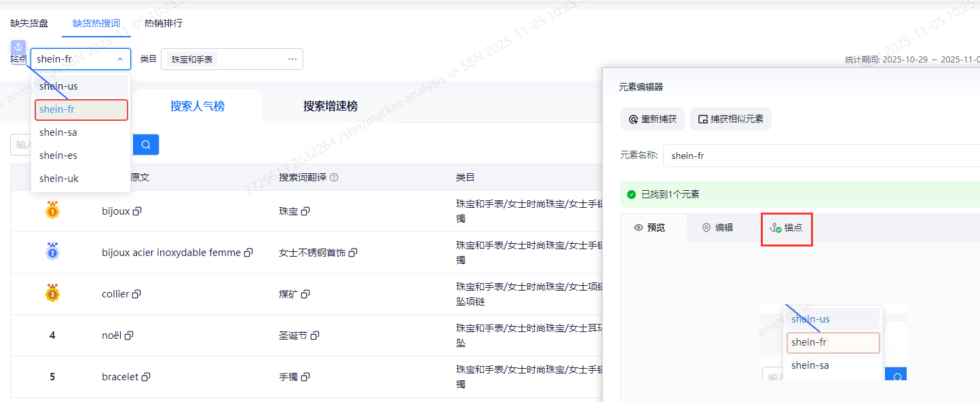Click the 类目 column header
The width and height of the screenshot is (980, 402).
pos(465,177)
